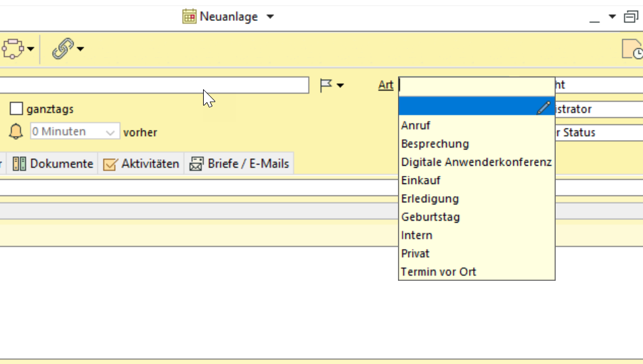Open the Aktivitäten tab
The height and width of the screenshot is (364, 643).
coord(141,164)
